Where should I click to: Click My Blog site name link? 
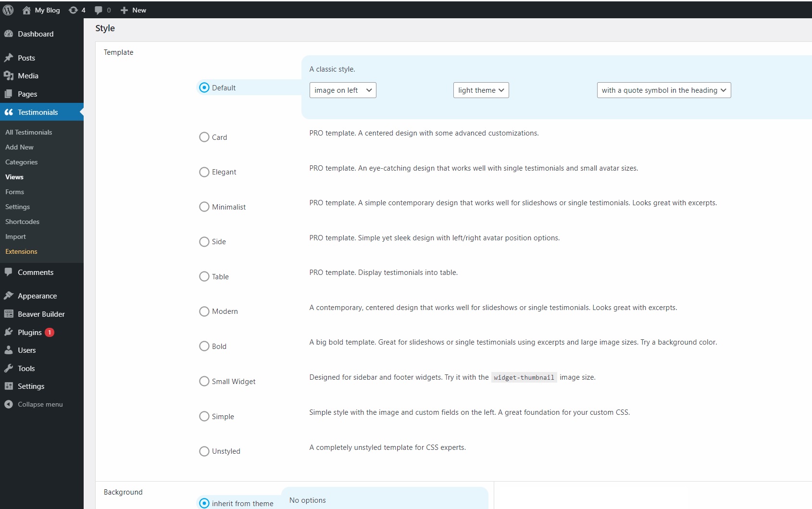click(x=48, y=10)
